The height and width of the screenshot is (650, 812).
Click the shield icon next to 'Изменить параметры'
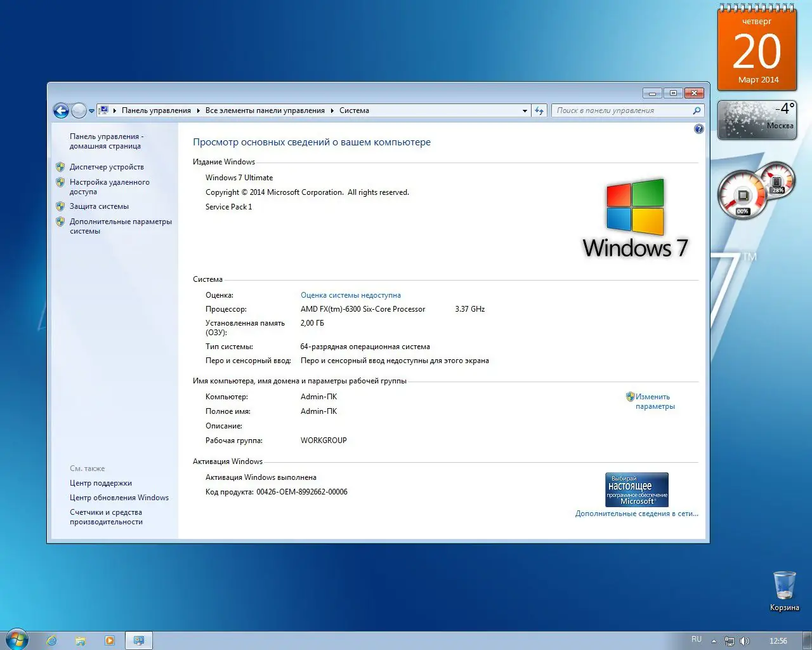[x=631, y=397]
